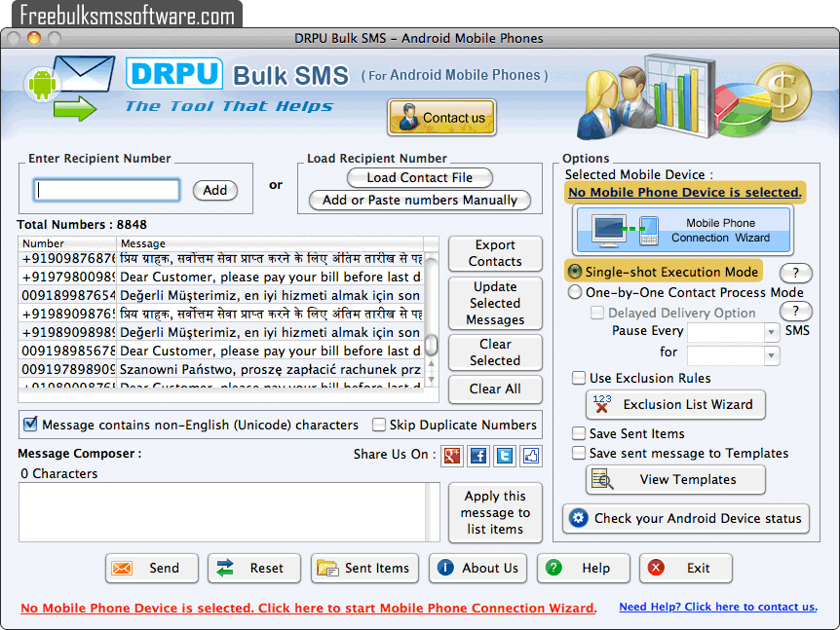Viewport: 840px width, 630px height.
Task: Focus the Enter Recipient Number field
Action: (x=107, y=190)
